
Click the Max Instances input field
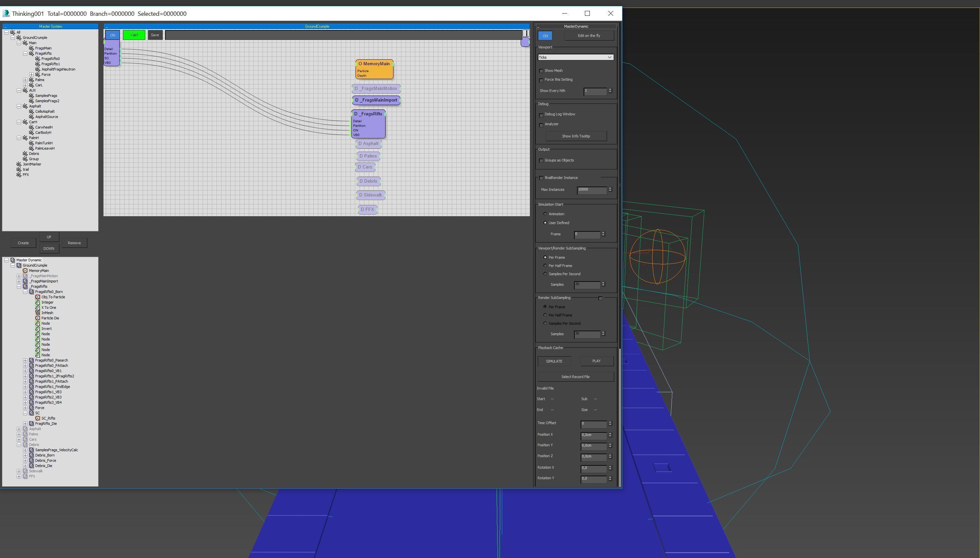click(591, 190)
